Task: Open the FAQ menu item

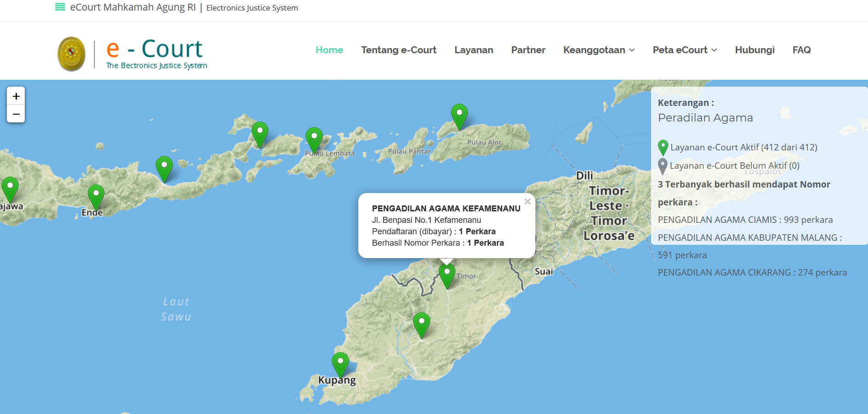Action: (x=801, y=50)
